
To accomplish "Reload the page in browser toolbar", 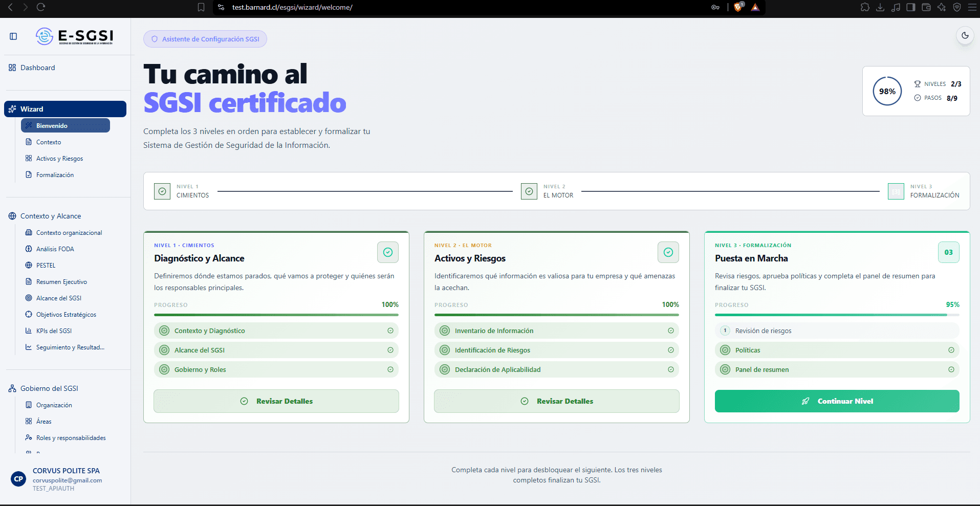I will [x=41, y=7].
